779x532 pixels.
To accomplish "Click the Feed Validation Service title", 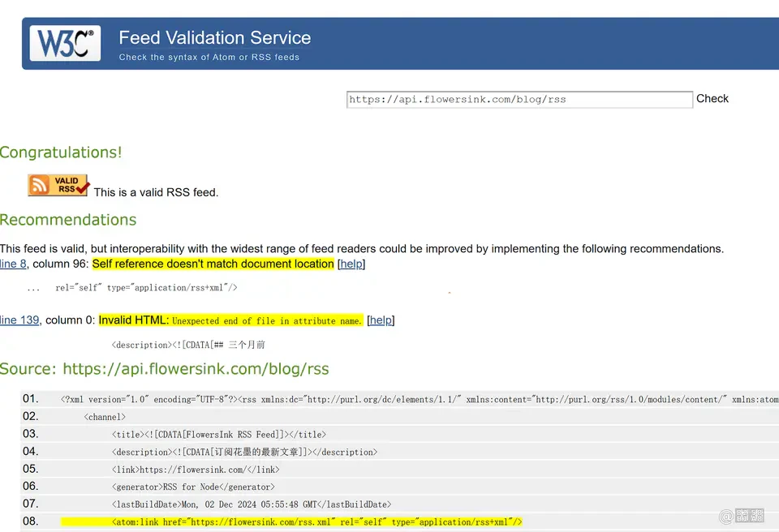I will tap(214, 38).
